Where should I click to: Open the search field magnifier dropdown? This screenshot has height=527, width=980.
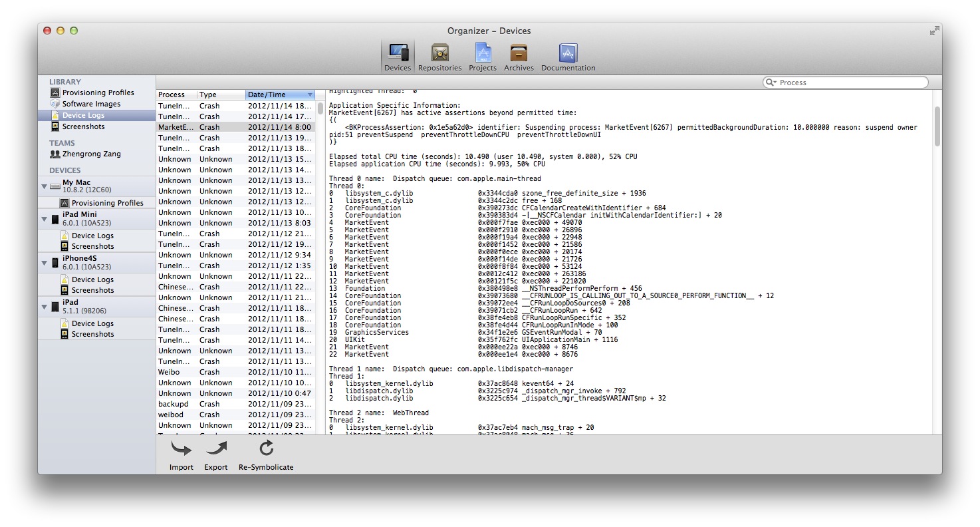click(771, 83)
